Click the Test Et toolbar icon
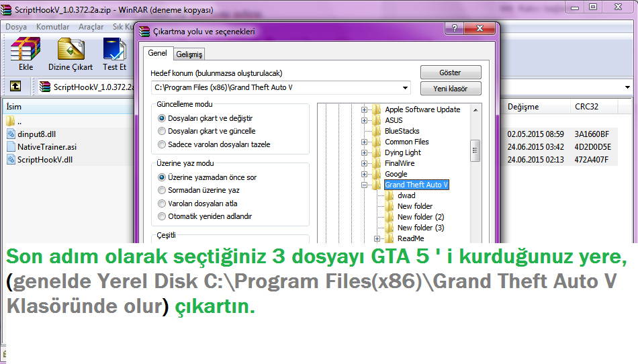 [x=114, y=49]
